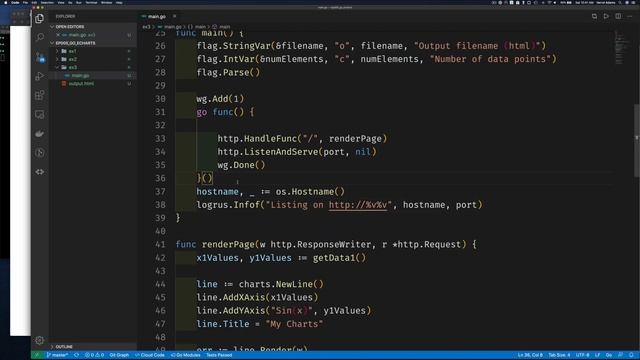Open the File menu in the menu bar
The image size is (640, 360).
(x=25, y=2)
